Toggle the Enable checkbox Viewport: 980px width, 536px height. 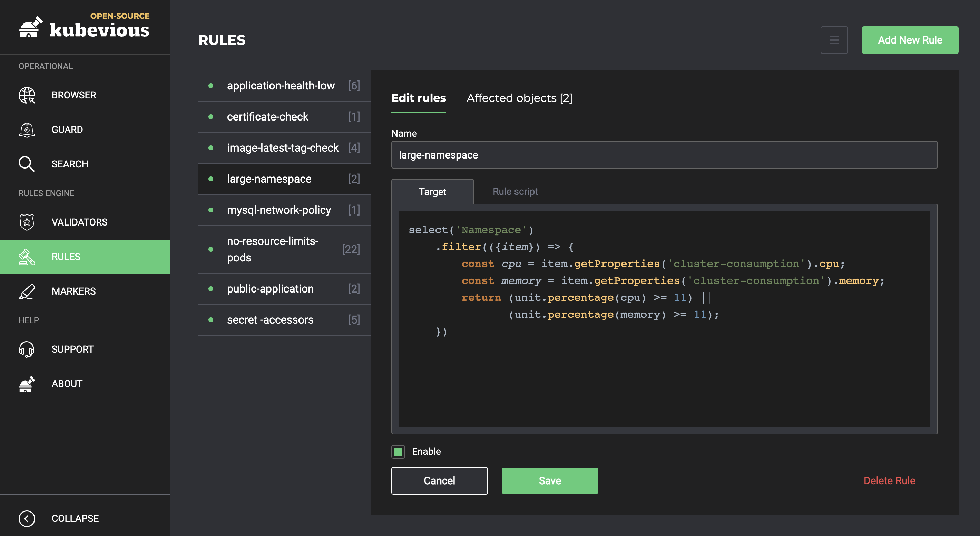coord(398,451)
